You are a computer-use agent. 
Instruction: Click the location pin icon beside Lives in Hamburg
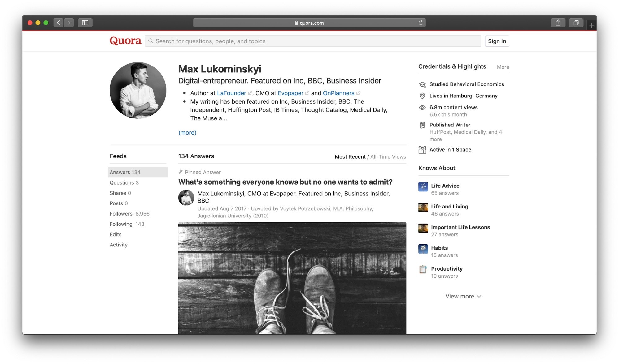tap(422, 96)
